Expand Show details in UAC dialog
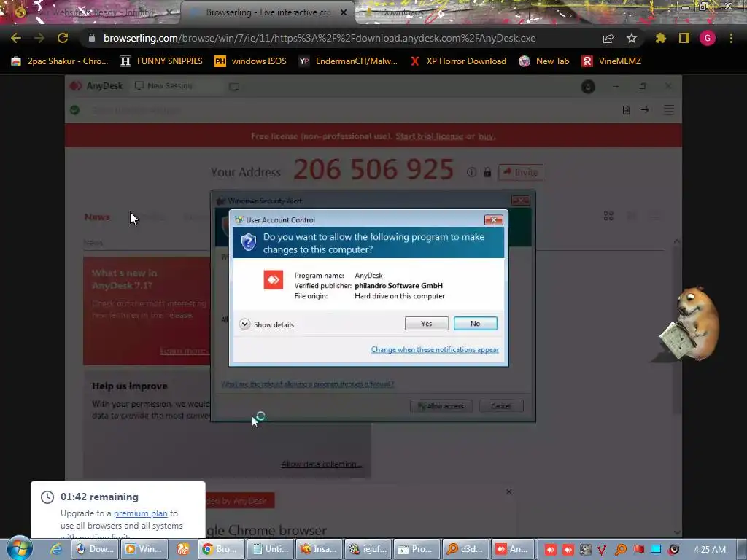The image size is (747, 560). pyautogui.click(x=267, y=324)
